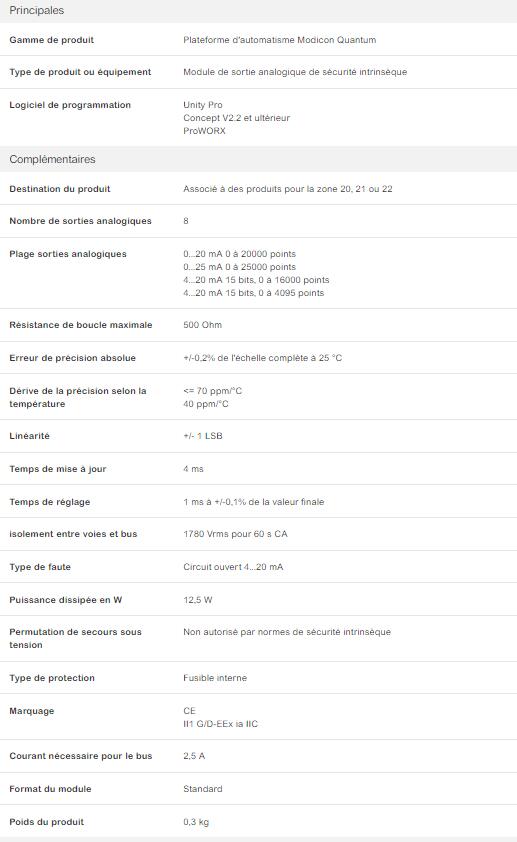This screenshot has width=517, height=842.
Task: Select the Type de faute label
Action: tap(40, 567)
